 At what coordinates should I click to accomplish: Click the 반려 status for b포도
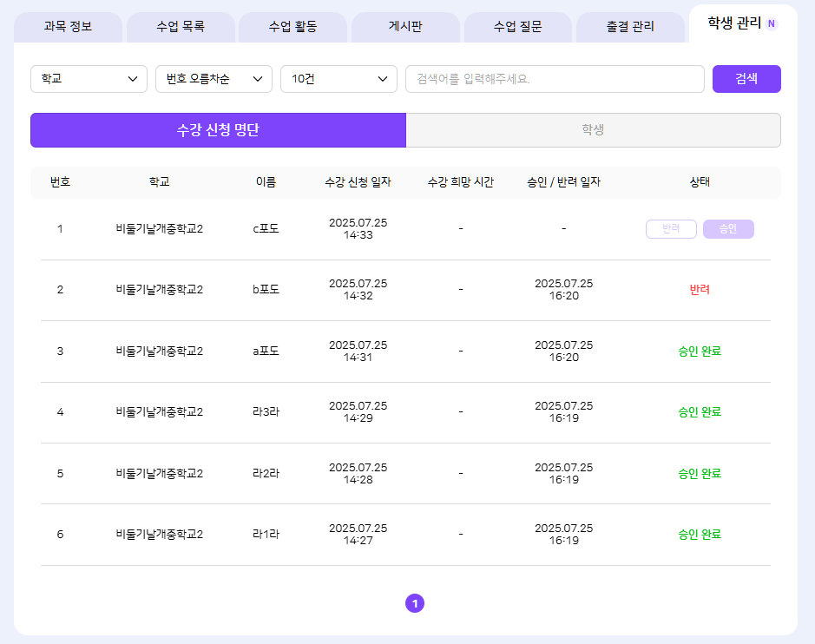coord(700,290)
